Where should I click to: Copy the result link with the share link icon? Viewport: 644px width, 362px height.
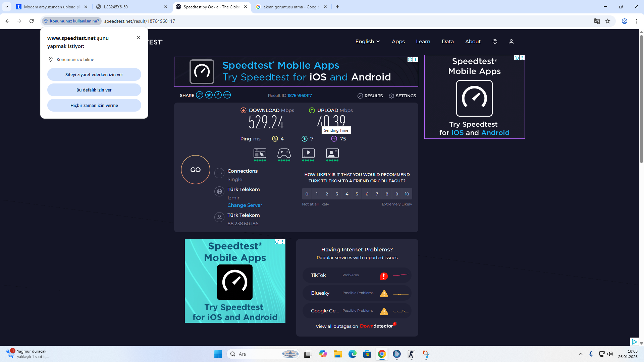(200, 95)
